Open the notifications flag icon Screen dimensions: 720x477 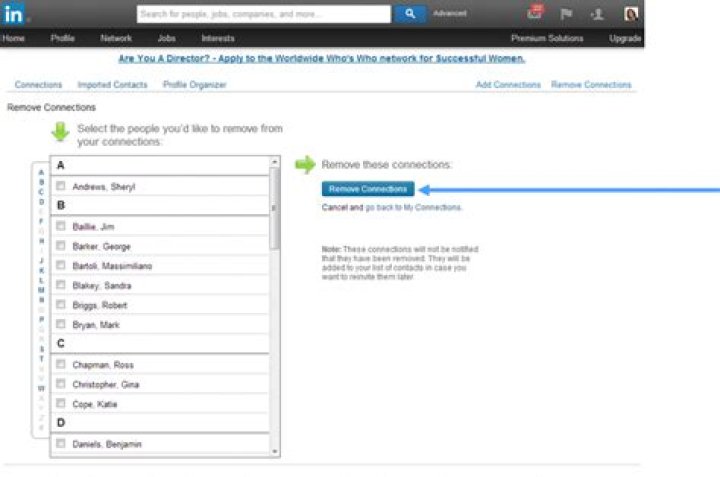566,14
